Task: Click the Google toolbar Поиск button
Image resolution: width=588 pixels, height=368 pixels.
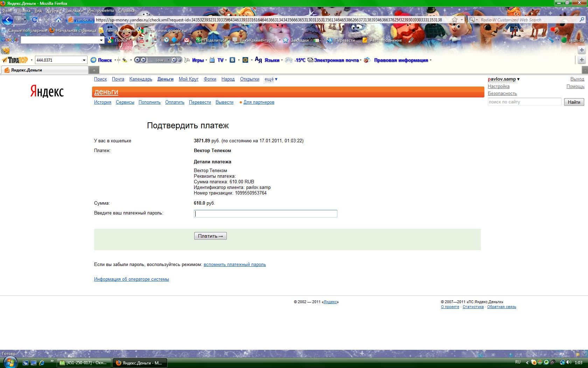Action: click(x=118, y=40)
